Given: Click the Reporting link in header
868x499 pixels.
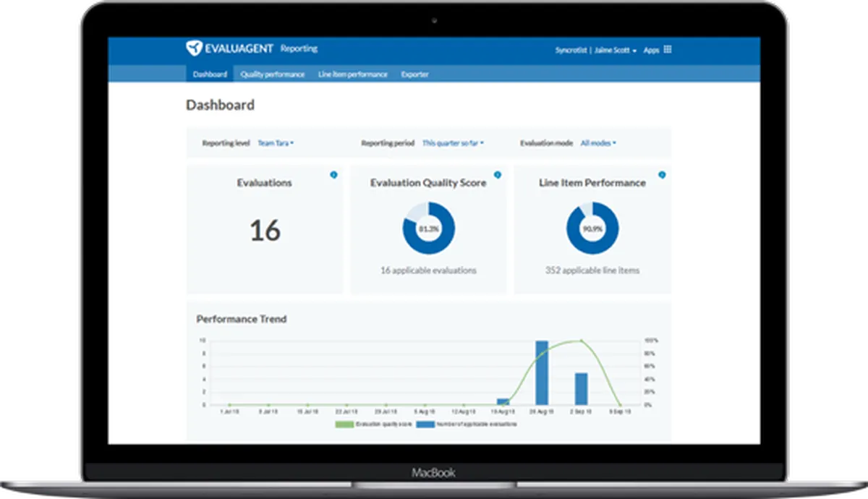Looking at the screenshot, I should tap(299, 48).
